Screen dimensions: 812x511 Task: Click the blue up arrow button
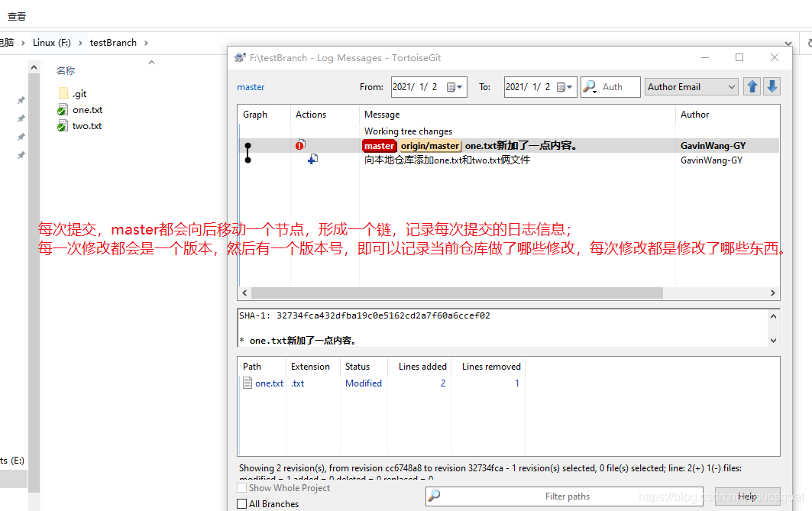coord(752,86)
